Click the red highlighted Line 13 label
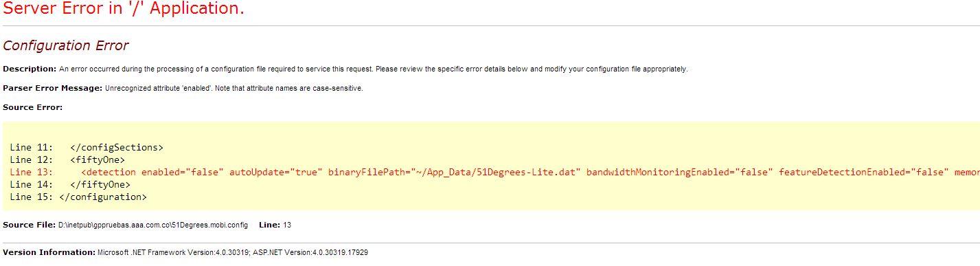 point(31,172)
